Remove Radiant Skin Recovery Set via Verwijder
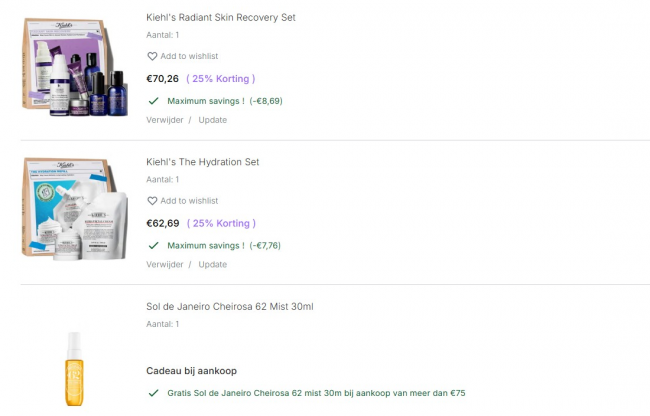Image resolution: width=650 pixels, height=416 pixels. (165, 120)
